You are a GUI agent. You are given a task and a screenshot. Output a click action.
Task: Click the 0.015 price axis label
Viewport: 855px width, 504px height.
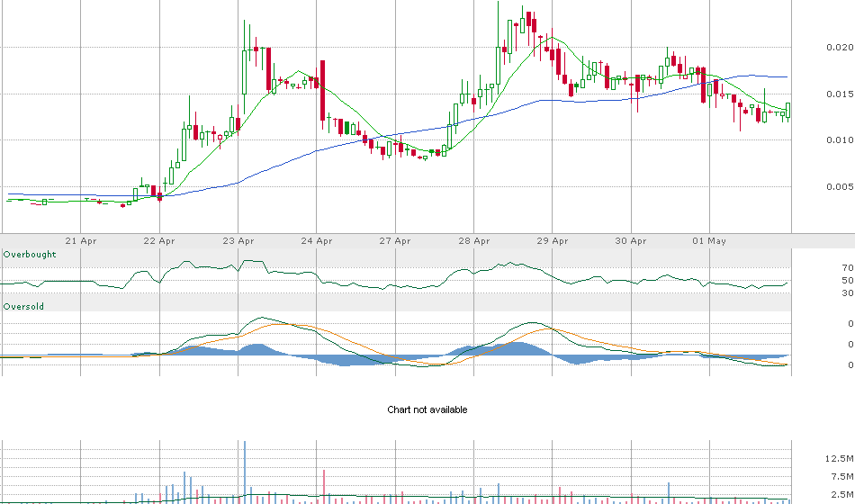pos(840,94)
